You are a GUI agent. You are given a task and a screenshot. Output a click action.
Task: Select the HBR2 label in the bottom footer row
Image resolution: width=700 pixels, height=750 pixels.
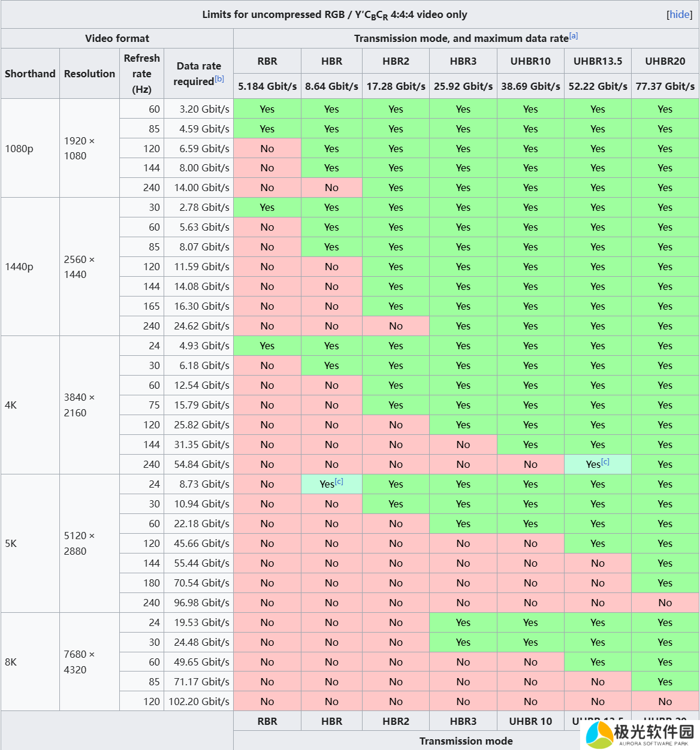[x=396, y=721]
